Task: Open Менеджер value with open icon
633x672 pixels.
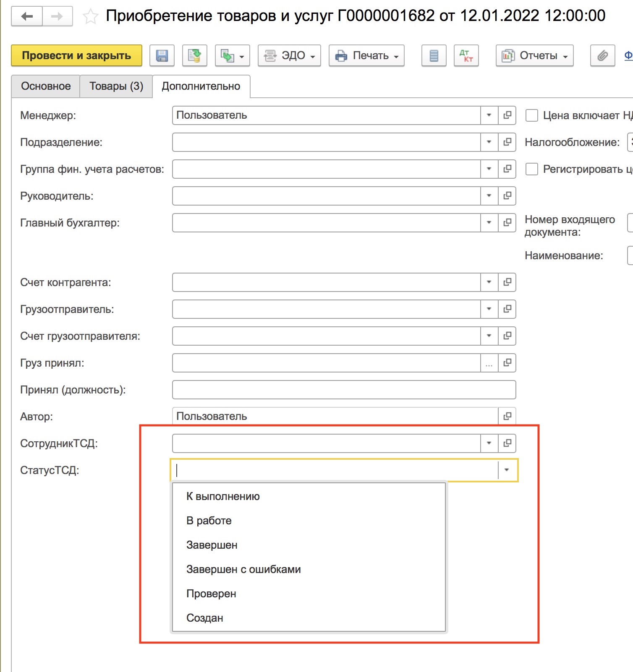Action: tap(507, 115)
